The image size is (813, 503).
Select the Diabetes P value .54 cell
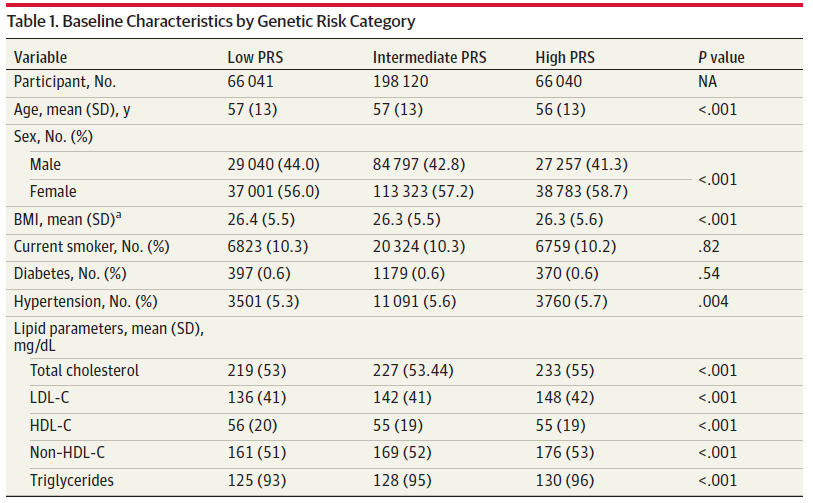711,273
